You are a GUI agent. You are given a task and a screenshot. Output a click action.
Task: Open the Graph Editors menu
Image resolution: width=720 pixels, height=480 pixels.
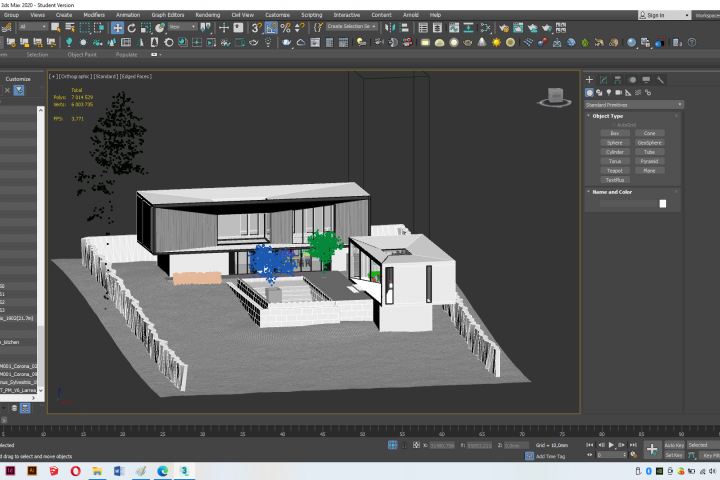click(168, 15)
